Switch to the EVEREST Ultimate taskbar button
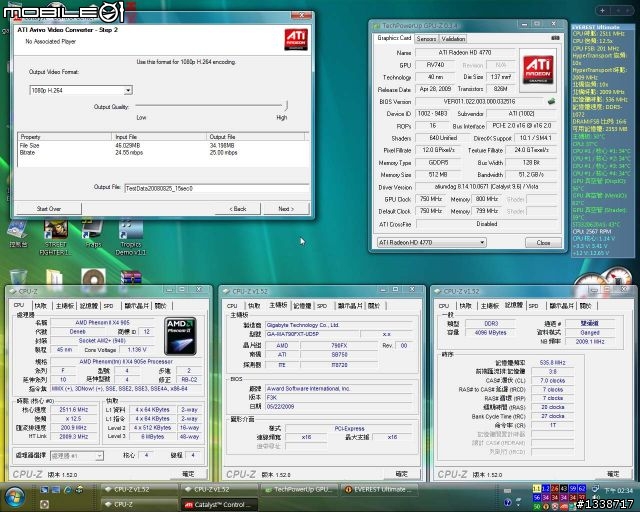Screen dimensions: 640x512 coord(380,489)
